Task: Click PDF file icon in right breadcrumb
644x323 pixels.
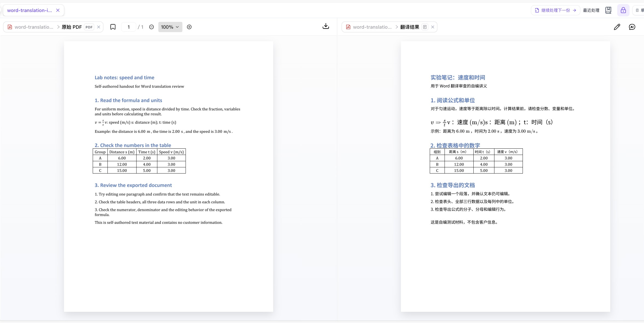Action: (348, 27)
